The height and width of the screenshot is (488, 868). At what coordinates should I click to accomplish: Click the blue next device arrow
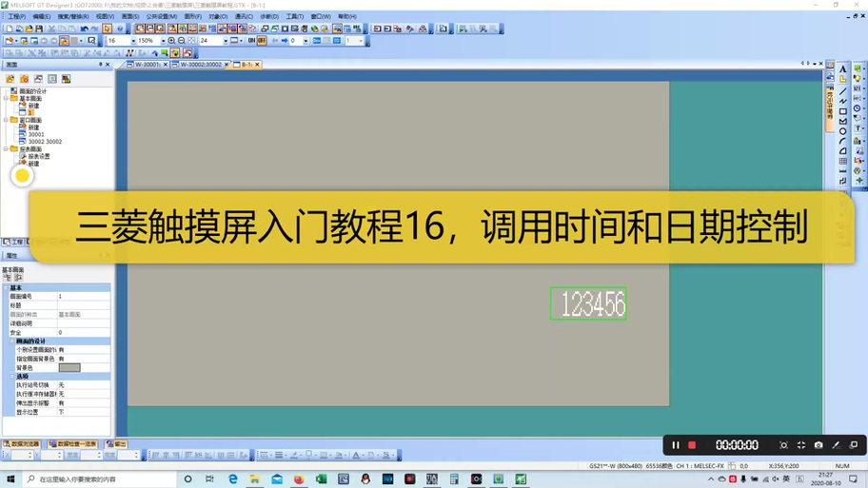point(285,40)
